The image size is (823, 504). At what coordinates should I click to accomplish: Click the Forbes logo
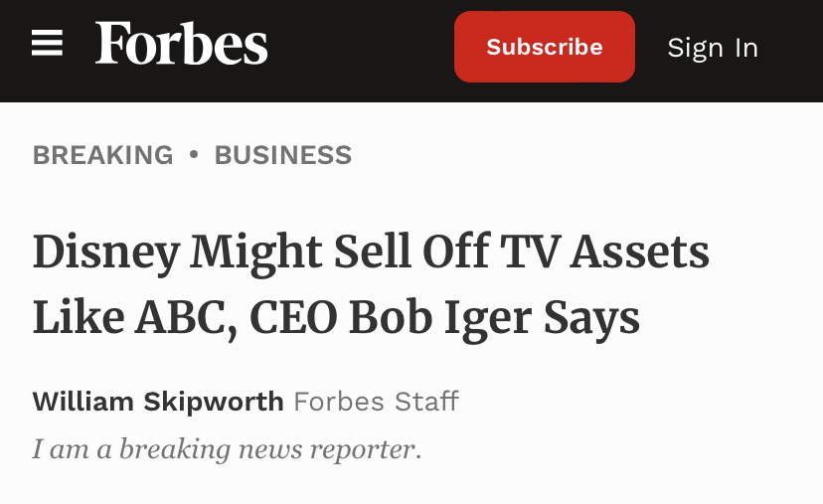pos(182,45)
